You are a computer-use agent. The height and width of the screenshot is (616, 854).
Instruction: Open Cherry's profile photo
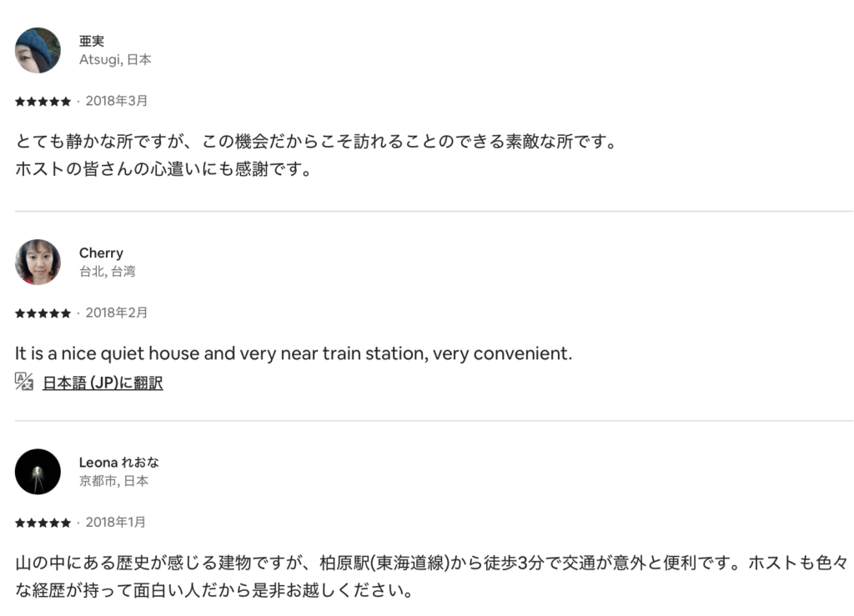coord(38,262)
